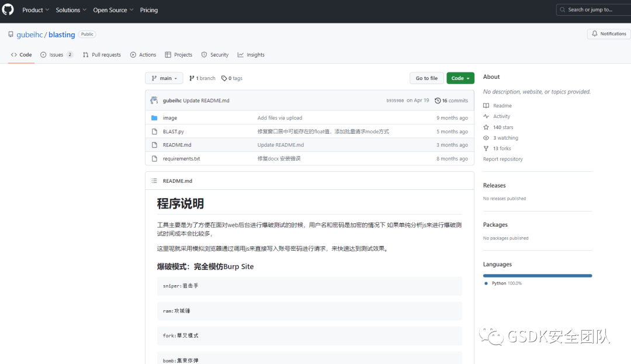Click the Report repository link

[x=502, y=159]
